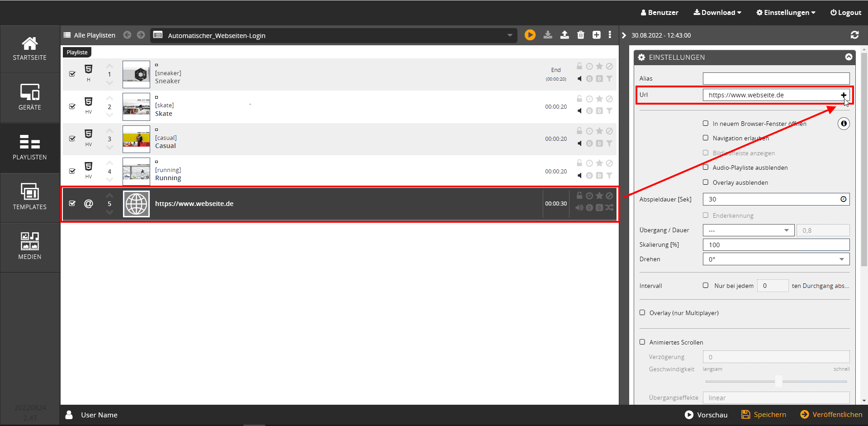Viewport: 868px width, 426px height.
Task: Click the trash icon to delete playlist
Action: point(581,35)
